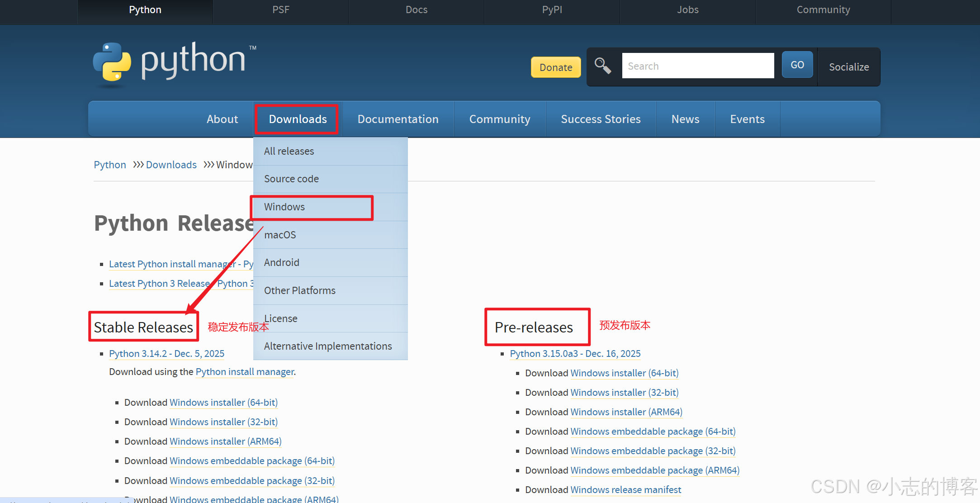Select Source code menu entry

click(x=291, y=179)
